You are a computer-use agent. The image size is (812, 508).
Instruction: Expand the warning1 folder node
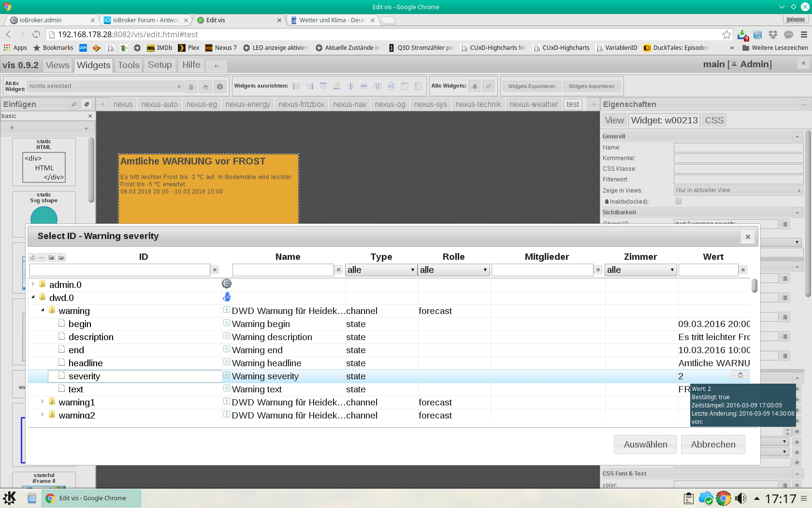pos(43,402)
